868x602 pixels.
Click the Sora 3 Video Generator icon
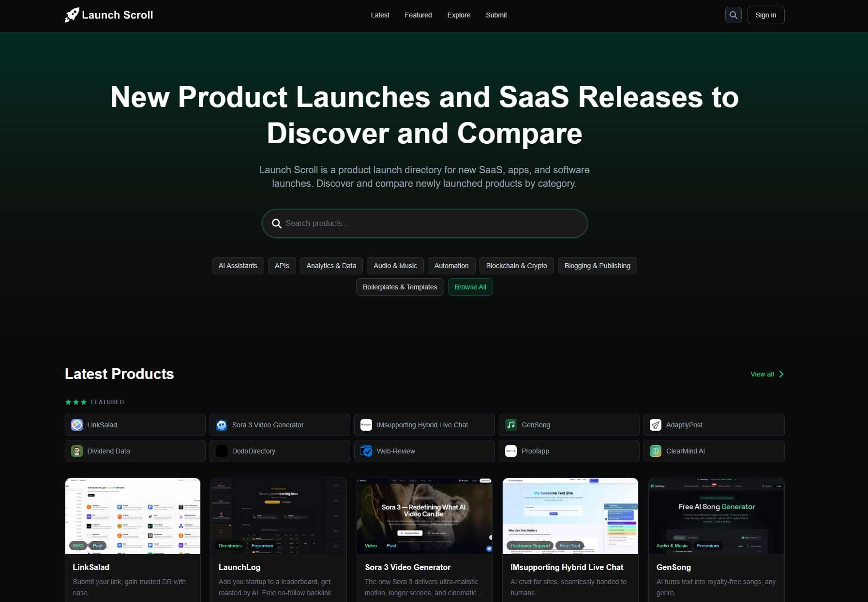(x=222, y=424)
